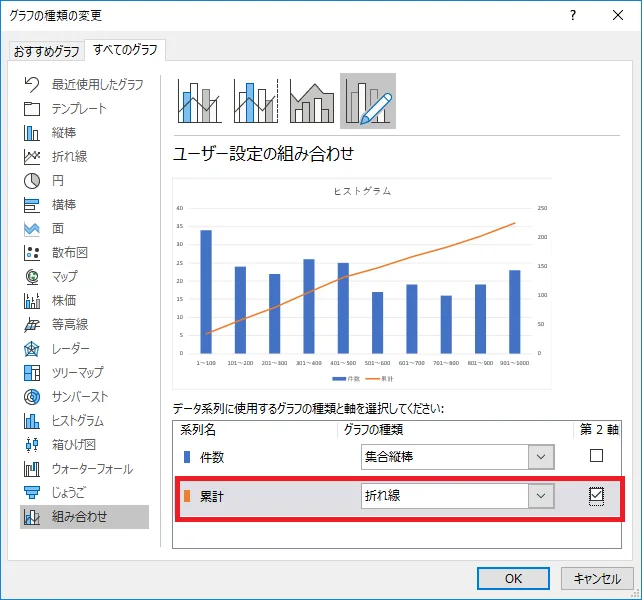The image size is (642, 600).
Task: Enable secondary axis for 件数 series
Action: coord(597,456)
